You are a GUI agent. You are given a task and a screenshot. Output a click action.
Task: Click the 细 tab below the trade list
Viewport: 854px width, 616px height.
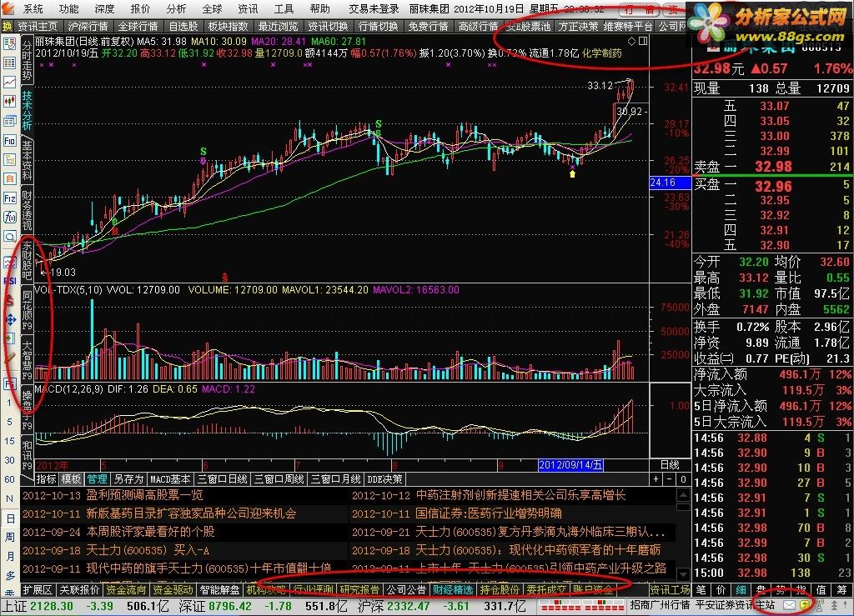tap(741, 590)
